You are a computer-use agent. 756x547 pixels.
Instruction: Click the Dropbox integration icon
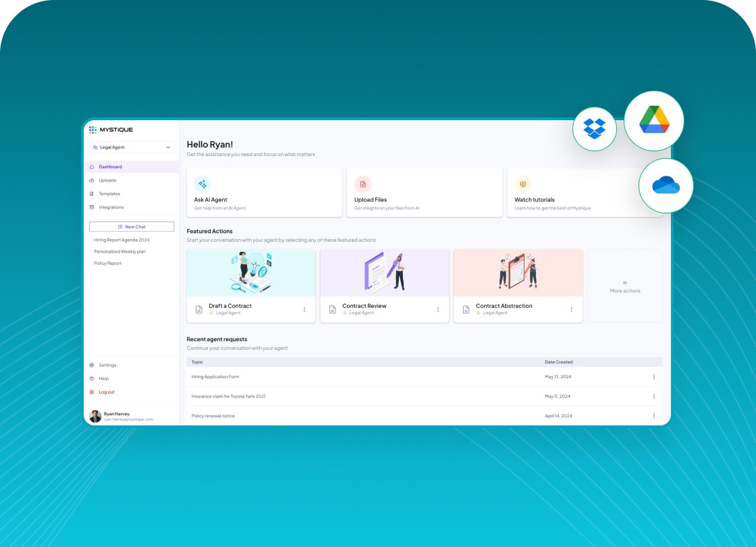click(595, 129)
